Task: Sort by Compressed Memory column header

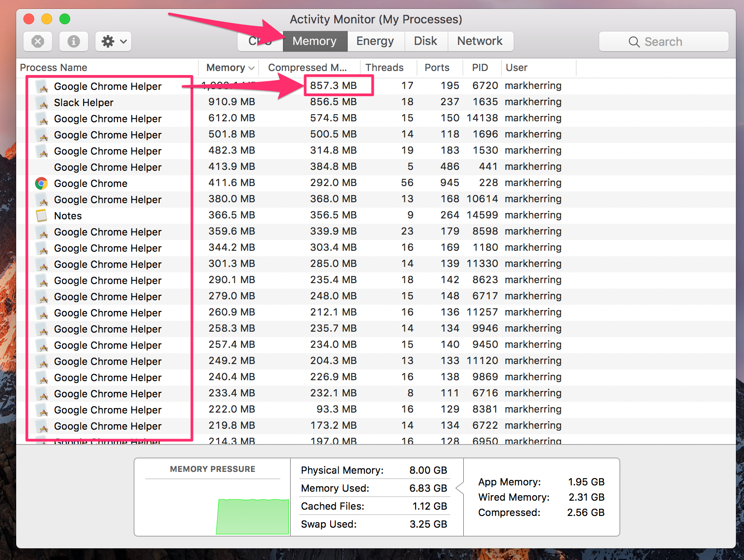Action: point(309,67)
